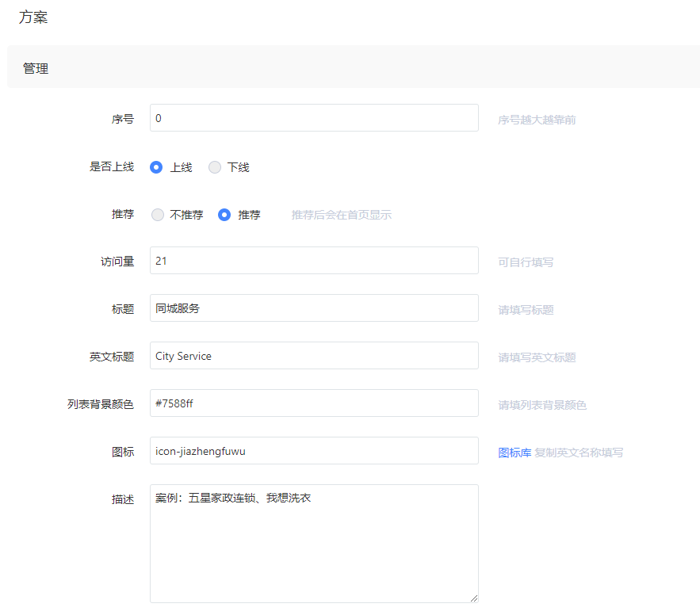Click the 方案 page title
700x615 pixels.
tap(33, 17)
